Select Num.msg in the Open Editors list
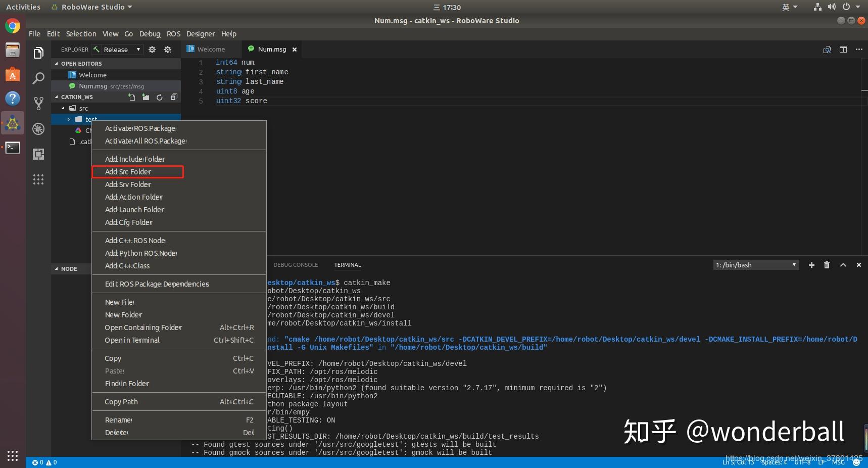The height and width of the screenshot is (468, 868). pos(116,86)
